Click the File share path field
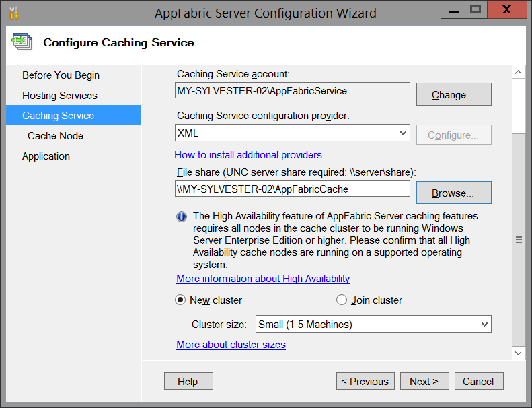532x408 pixels. point(293,189)
